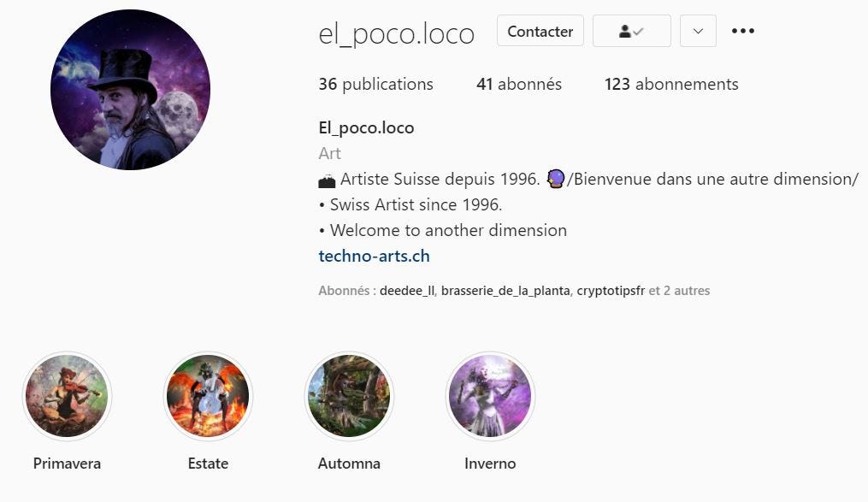Show the et 2 autres followers
The width and height of the screenshot is (868, 502).
[x=679, y=291]
